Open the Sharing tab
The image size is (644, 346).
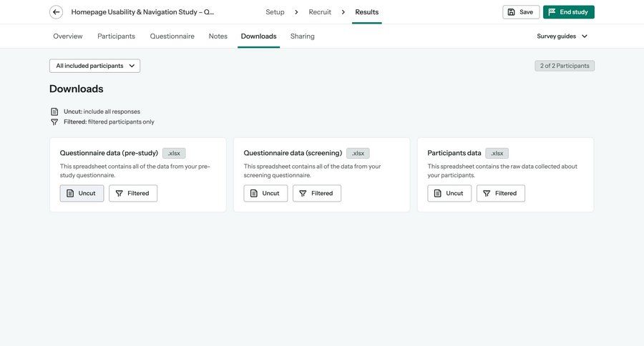coord(302,36)
